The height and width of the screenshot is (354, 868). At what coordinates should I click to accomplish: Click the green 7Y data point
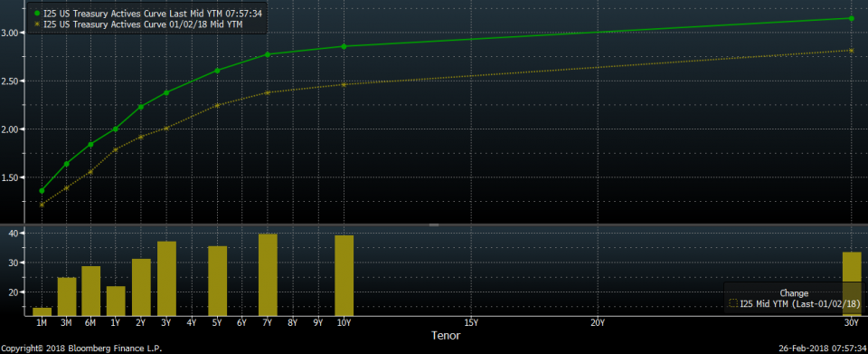(x=268, y=54)
